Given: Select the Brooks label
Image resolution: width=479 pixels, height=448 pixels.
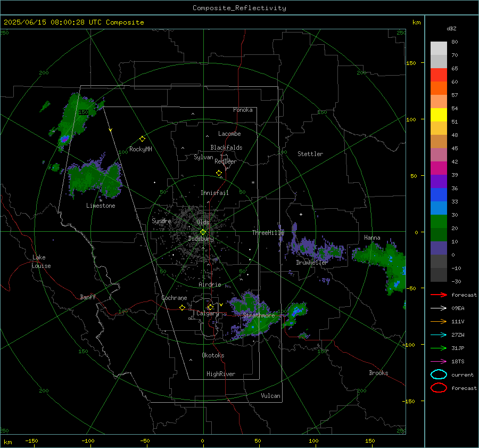Looking at the screenshot, I should (378, 373).
